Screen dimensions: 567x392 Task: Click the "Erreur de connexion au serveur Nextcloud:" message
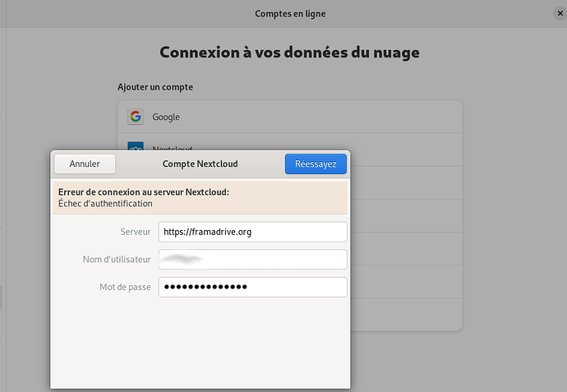pyautogui.click(x=144, y=192)
